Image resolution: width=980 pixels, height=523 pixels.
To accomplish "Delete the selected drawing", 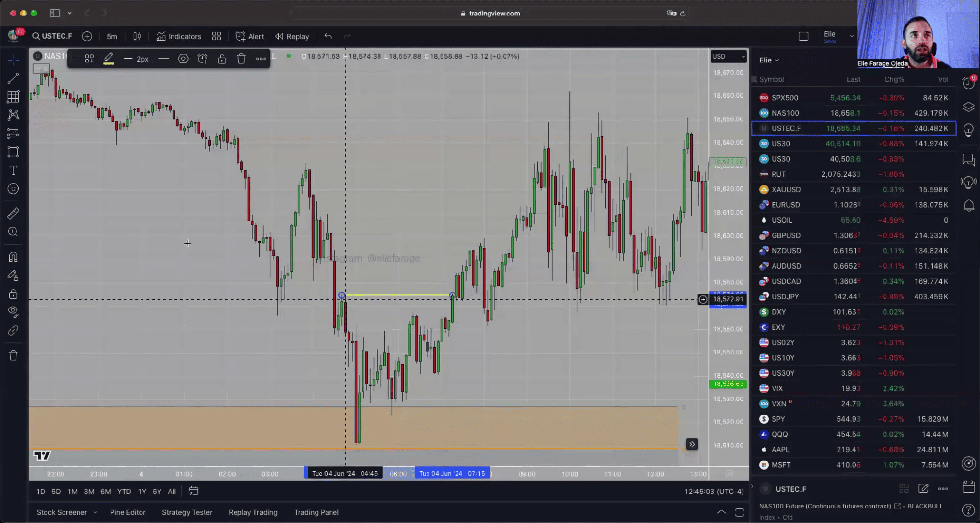I will (x=241, y=59).
